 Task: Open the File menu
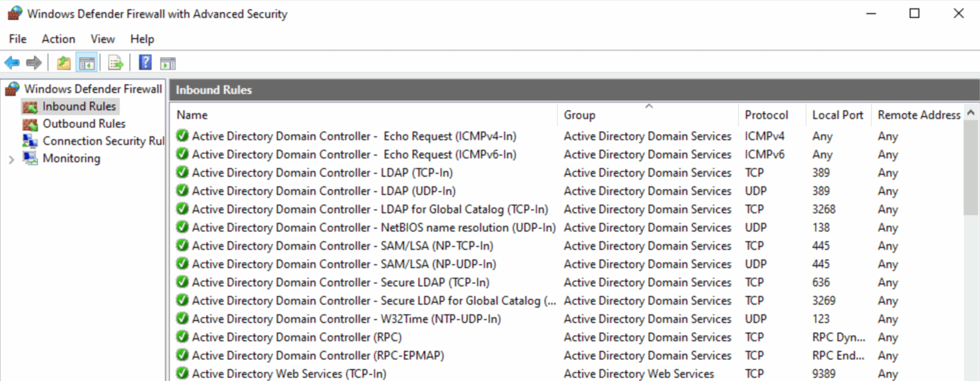17,39
